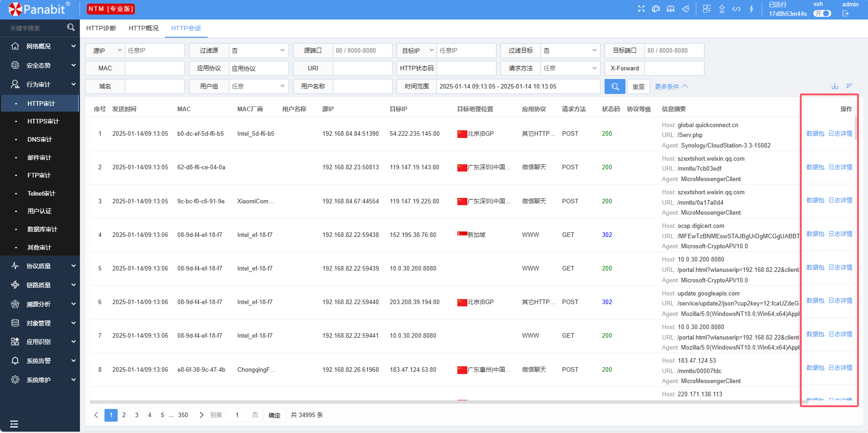
Task: Click the 域名 input field
Action: click(x=154, y=86)
